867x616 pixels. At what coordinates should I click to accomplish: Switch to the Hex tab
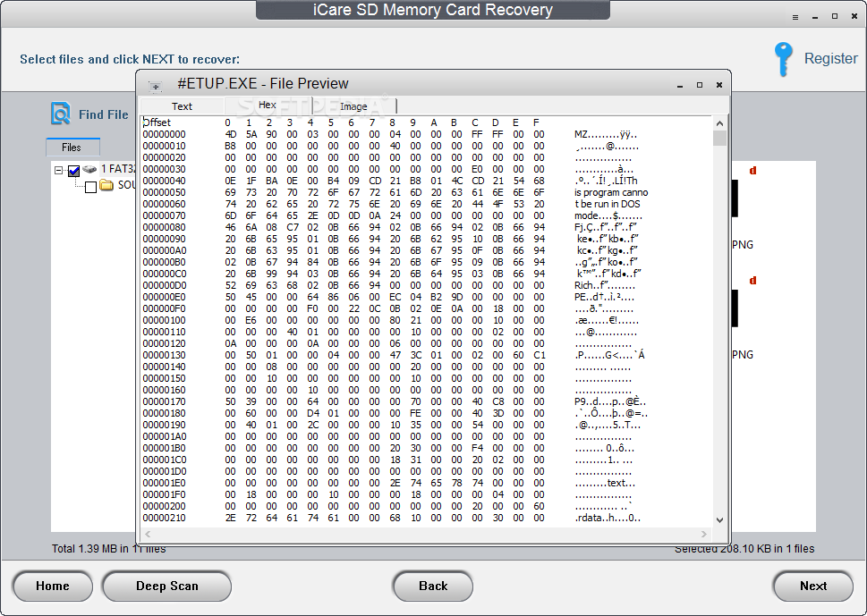[266, 105]
